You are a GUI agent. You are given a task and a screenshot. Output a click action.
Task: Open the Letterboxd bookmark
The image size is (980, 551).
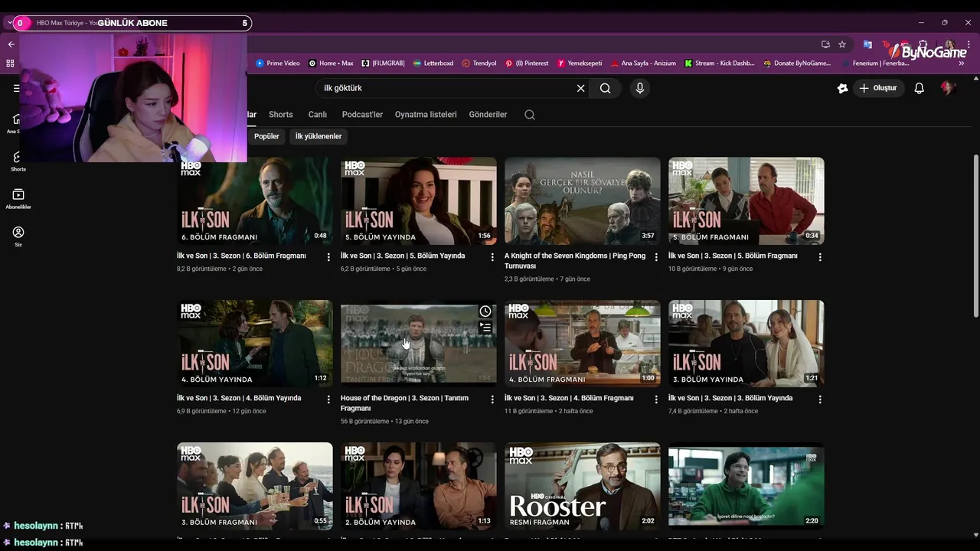(x=433, y=64)
